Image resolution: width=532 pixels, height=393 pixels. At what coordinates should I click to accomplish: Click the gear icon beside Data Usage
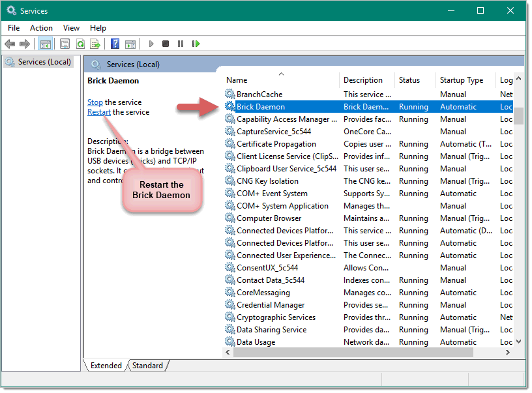[230, 341]
